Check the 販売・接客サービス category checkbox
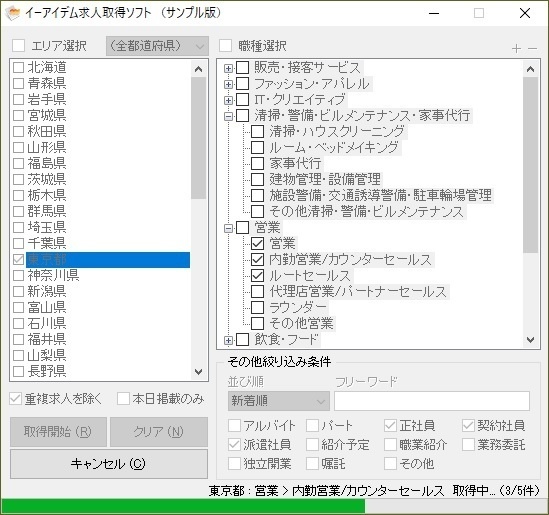549x515 pixels. pyautogui.click(x=243, y=68)
